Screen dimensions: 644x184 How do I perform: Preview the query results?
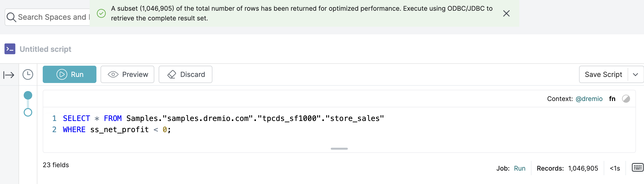[127, 74]
